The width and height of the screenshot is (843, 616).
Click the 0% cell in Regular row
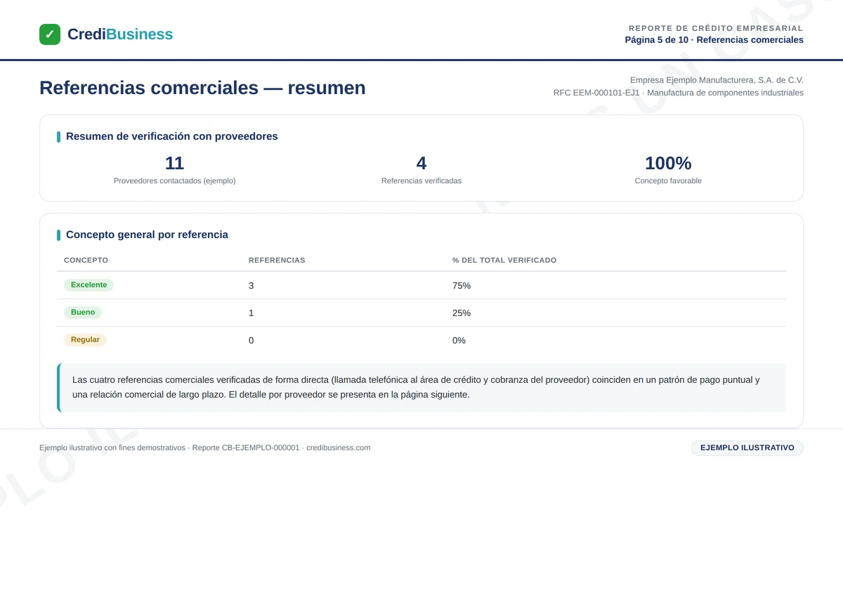(459, 341)
